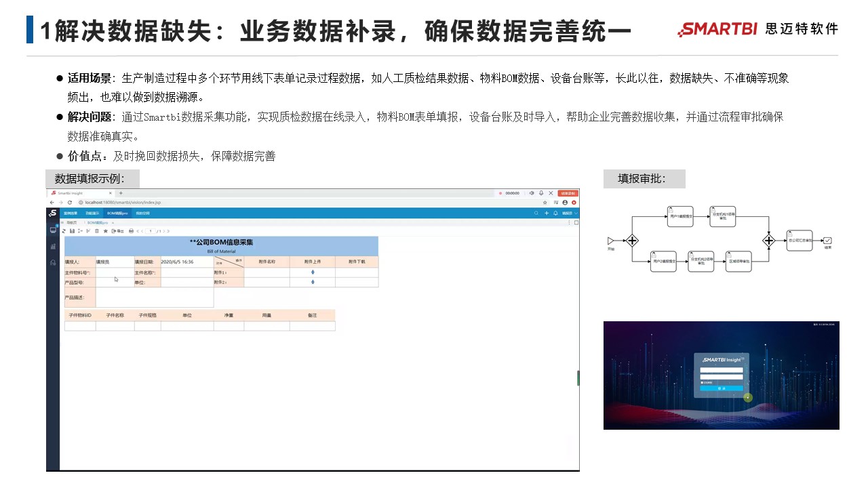The width and height of the screenshot is (868, 488).
Task: Click the 用户2填报提交 task node
Action: coord(663,261)
